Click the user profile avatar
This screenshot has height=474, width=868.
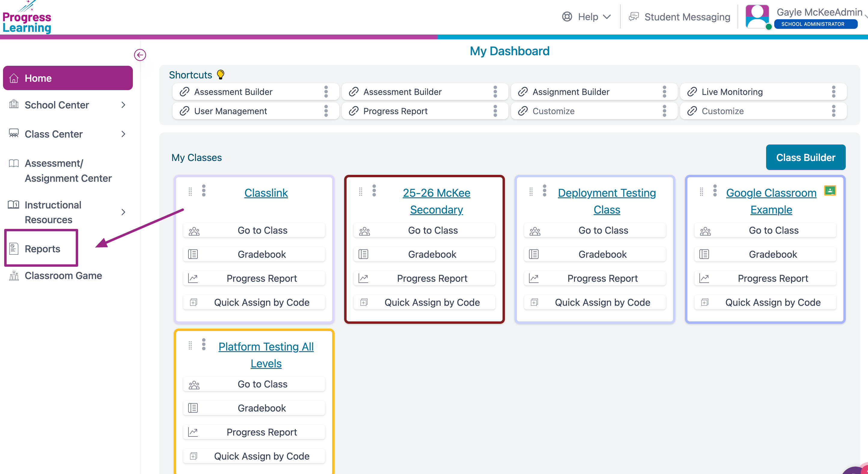(757, 17)
